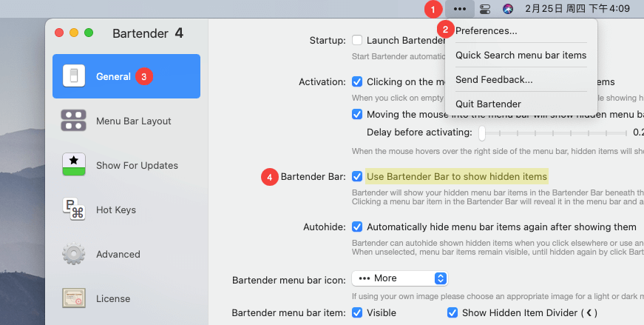Viewport: 644px width, 325px height.
Task: Click the Siri icon in menu bar
Action: click(508, 9)
